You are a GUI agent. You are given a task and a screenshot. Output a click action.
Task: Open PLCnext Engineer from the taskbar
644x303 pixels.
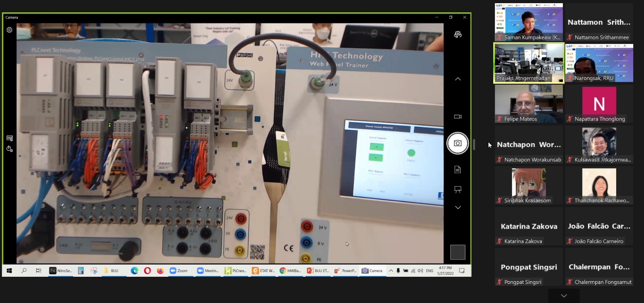click(235, 270)
